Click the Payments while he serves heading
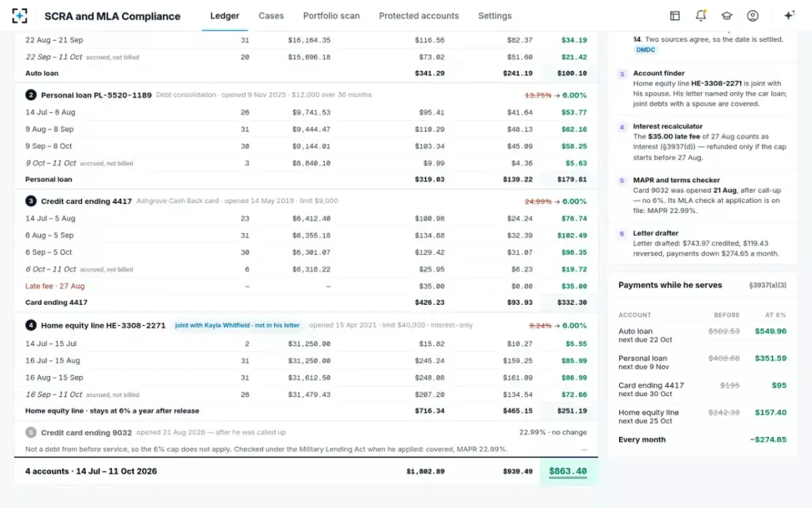Image resolution: width=812 pixels, height=508 pixels. [x=670, y=285]
